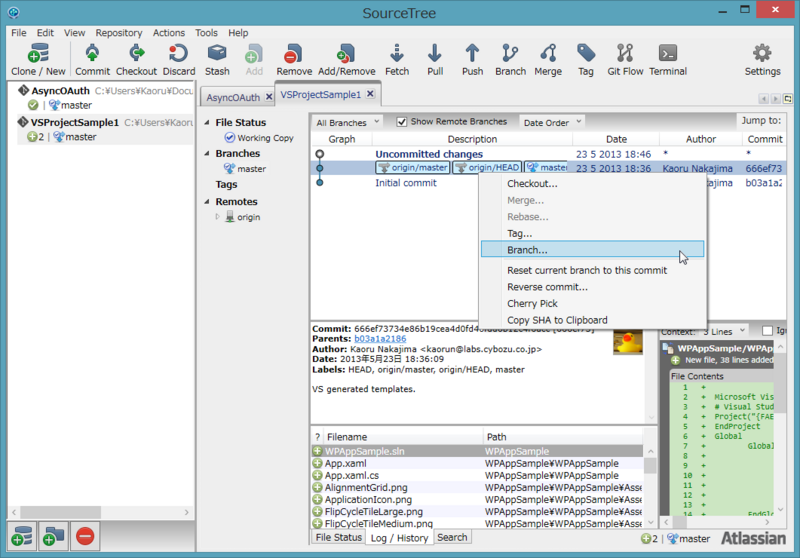This screenshot has height=558, width=800.
Task: Open the Clone / New repository tool
Action: [38, 60]
